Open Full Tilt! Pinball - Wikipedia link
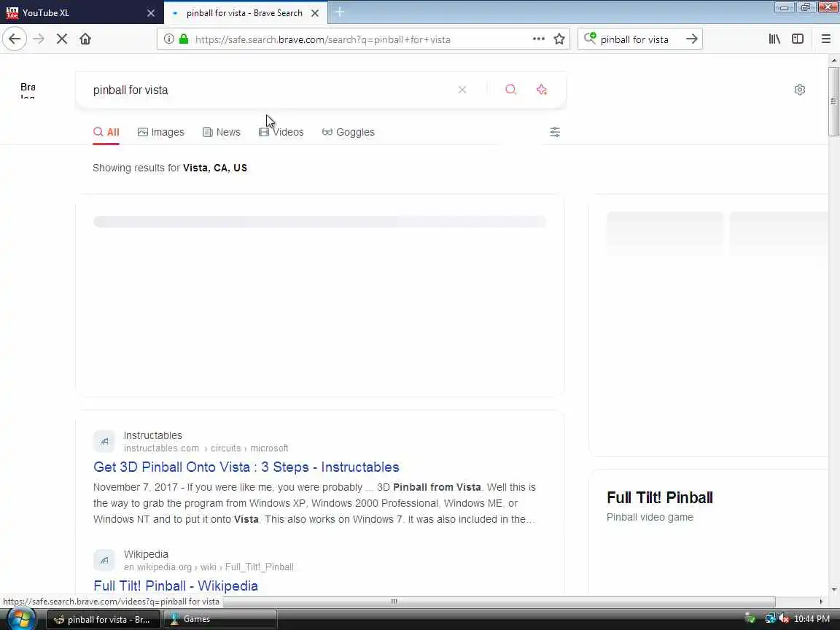Image resolution: width=840 pixels, height=630 pixels. pyautogui.click(x=175, y=586)
